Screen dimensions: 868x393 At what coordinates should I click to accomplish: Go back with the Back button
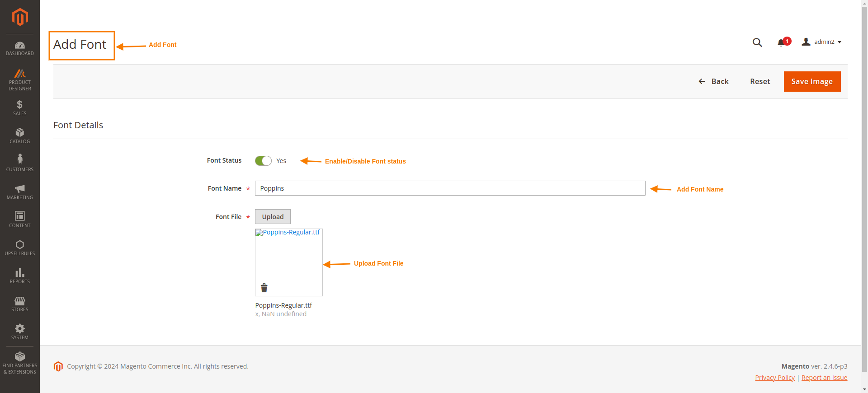pyautogui.click(x=714, y=81)
